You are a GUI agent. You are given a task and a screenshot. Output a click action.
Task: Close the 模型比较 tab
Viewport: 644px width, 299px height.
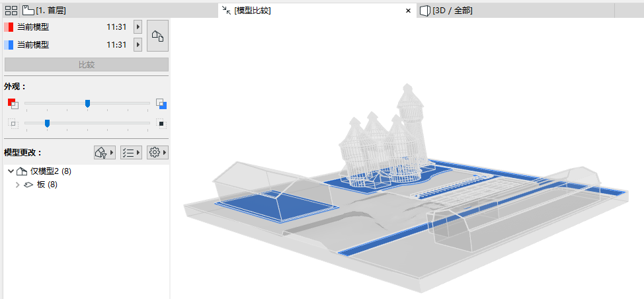(408, 11)
